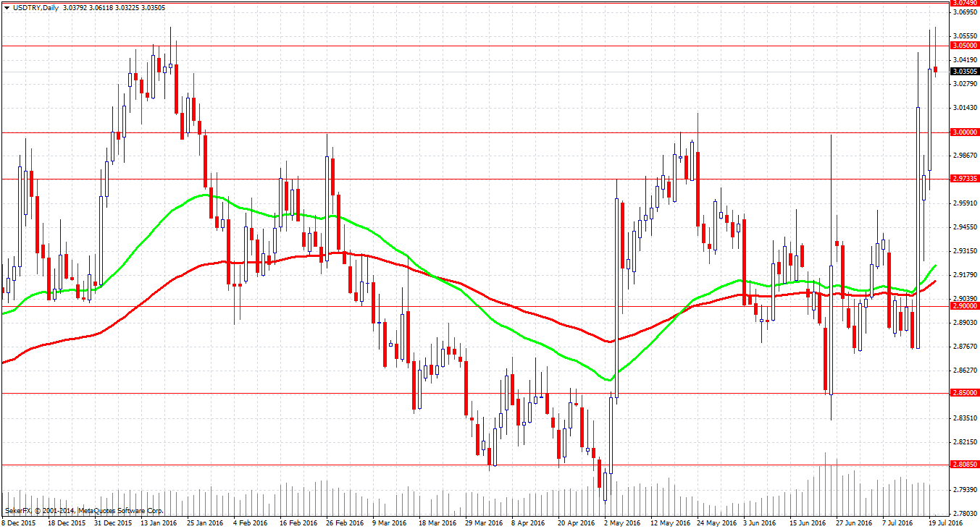Screen dimensions: 980x529
Task: Click the current price tag 3.03505
Action: pyautogui.click(x=966, y=72)
